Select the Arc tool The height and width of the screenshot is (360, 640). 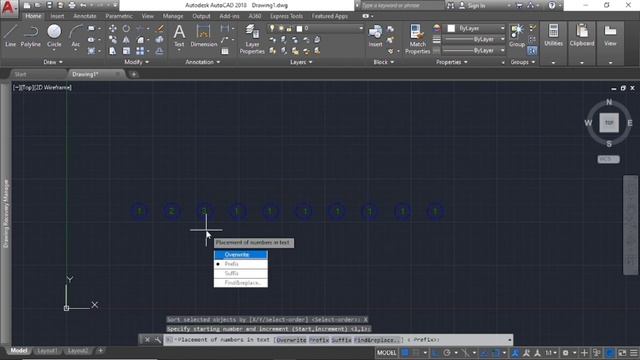[76, 36]
